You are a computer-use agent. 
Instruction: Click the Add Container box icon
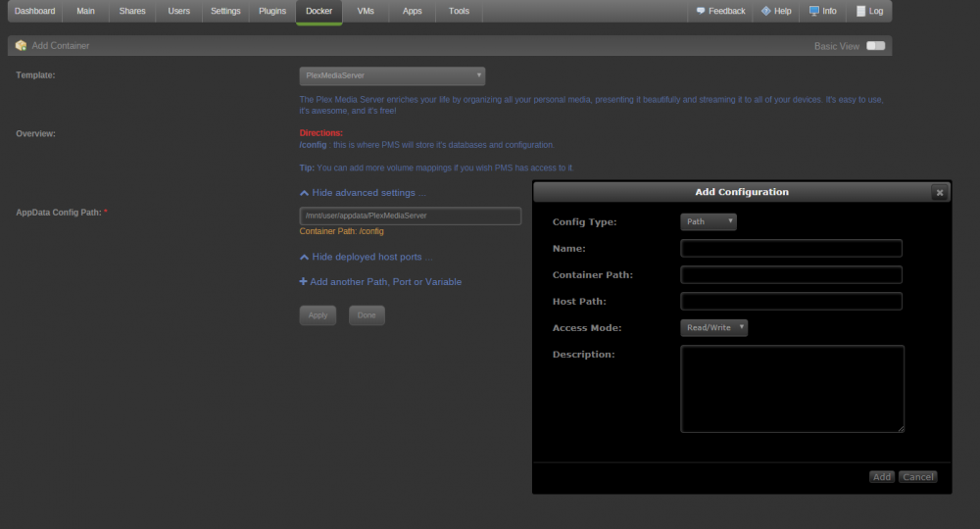click(21, 46)
